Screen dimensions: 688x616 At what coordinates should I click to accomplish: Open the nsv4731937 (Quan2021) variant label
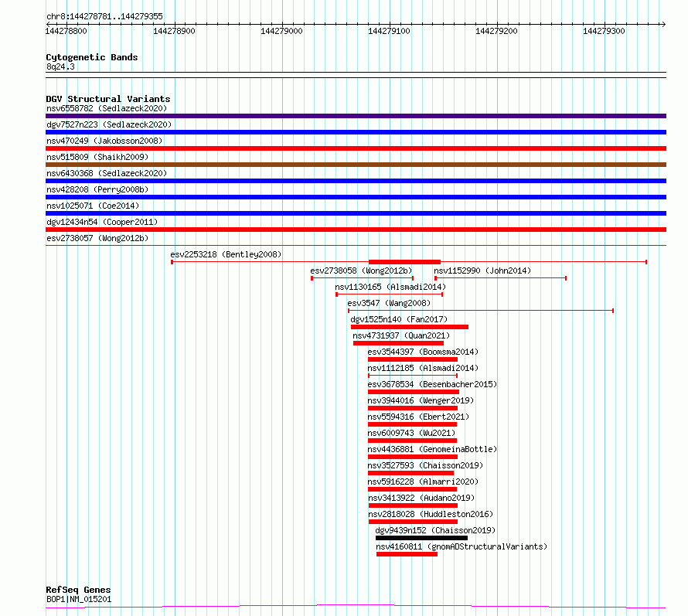tap(401, 335)
